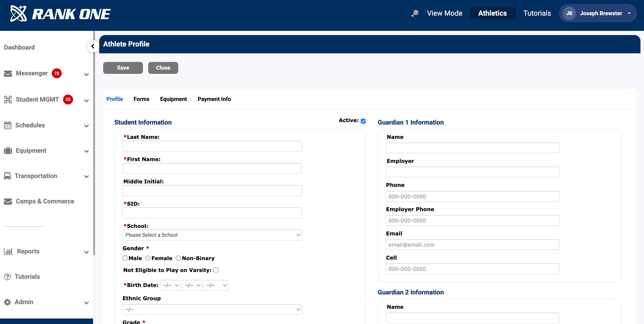Check Not Eligible to Play on Varsity

point(216,270)
